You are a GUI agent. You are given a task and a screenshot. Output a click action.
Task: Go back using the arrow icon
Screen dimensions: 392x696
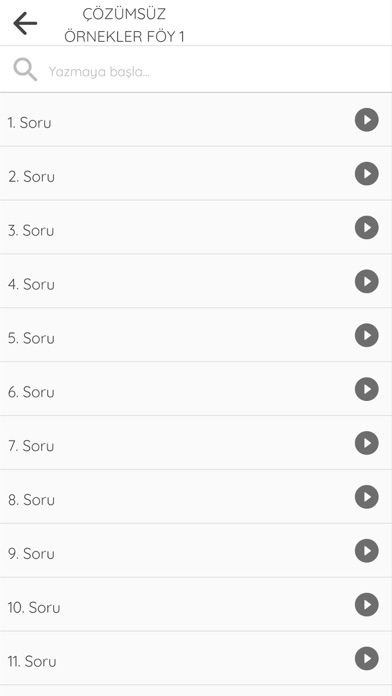click(25, 23)
